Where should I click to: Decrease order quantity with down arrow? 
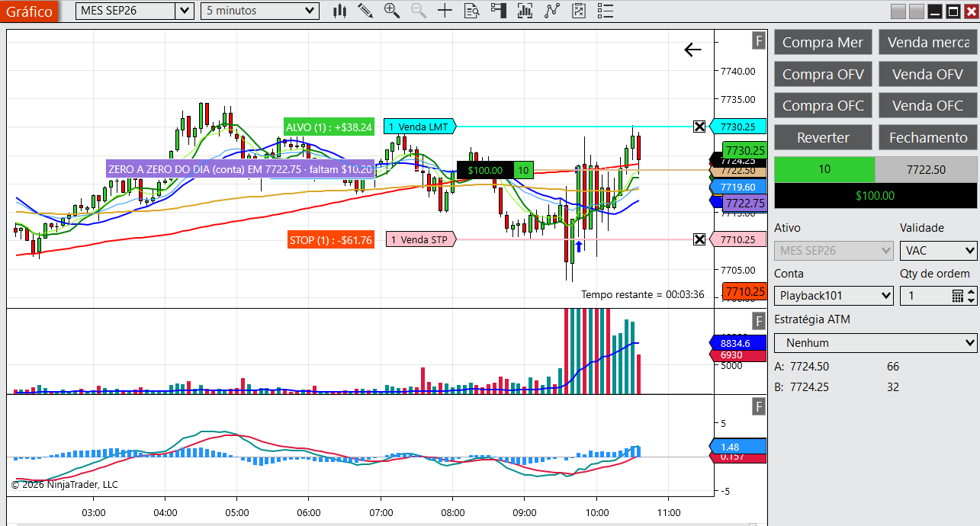972,300
